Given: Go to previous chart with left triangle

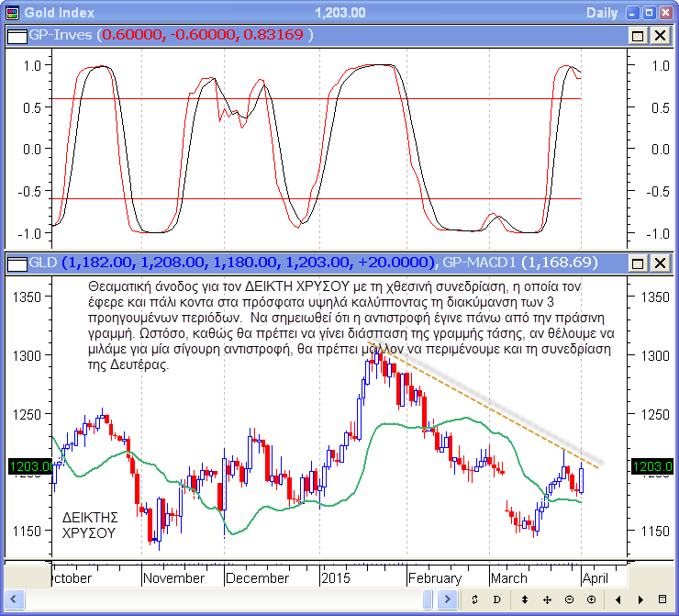Looking at the screenshot, I should [x=618, y=599].
